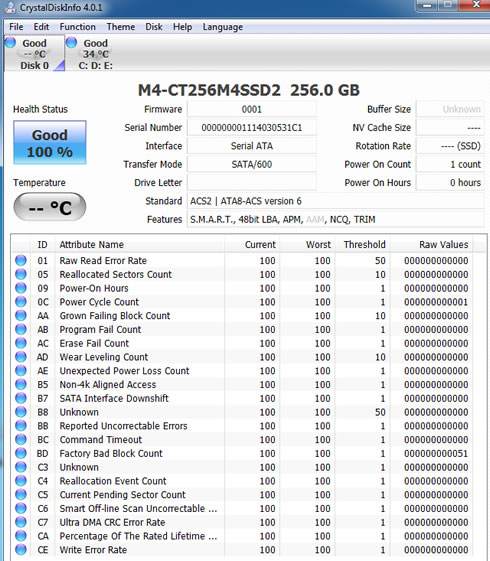The height and width of the screenshot is (561, 490).
Task: Select the Command Timeout attribute name
Action: point(101,440)
